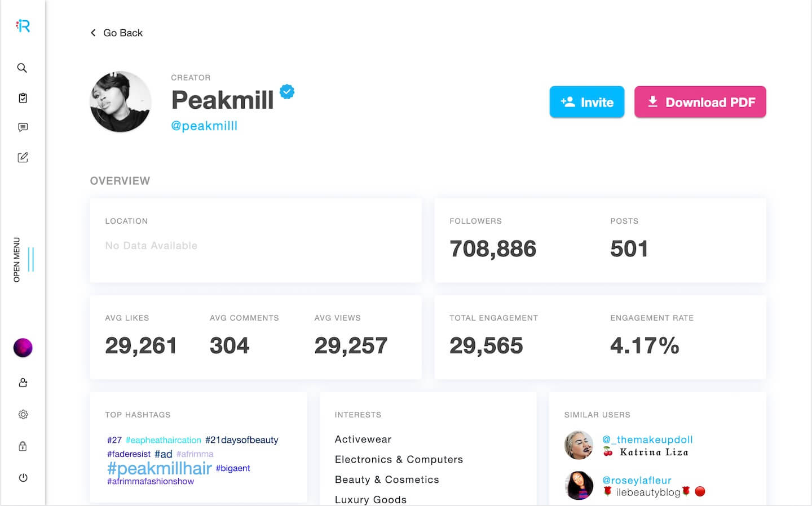The height and width of the screenshot is (506, 812).
Task: Open the @peakmilll handle link
Action: pyautogui.click(x=204, y=126)
